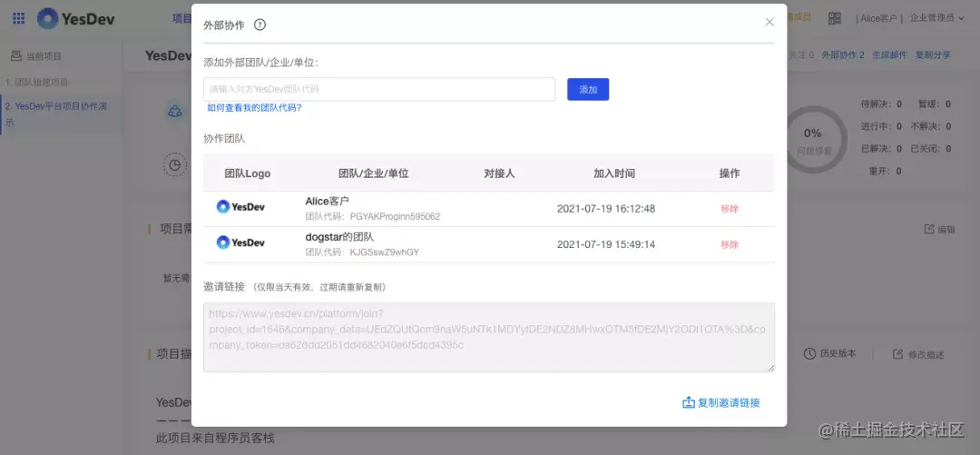The image size is (980, 455).
Task: Open 2. YesDev平台项目协作演示 project
Action: coord(61,114)
